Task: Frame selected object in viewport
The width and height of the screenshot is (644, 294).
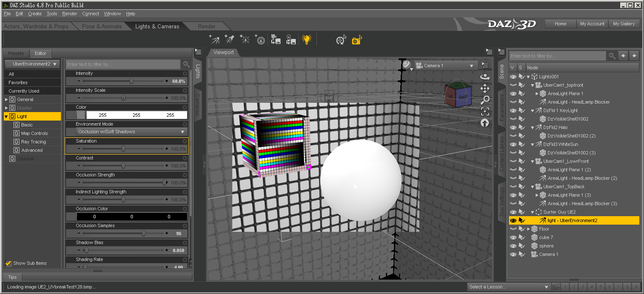Action: click(485, 111)
